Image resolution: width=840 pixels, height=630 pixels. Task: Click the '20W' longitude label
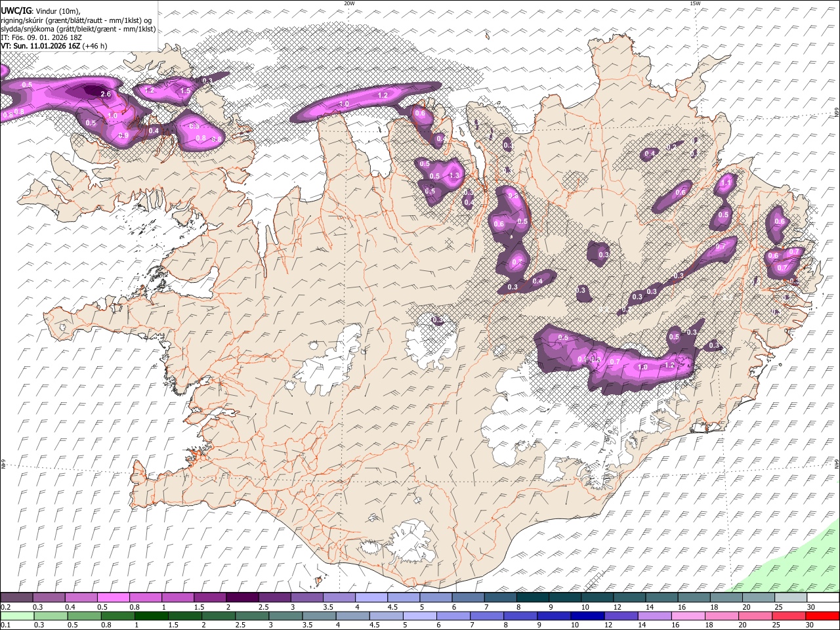pos(349,3)
